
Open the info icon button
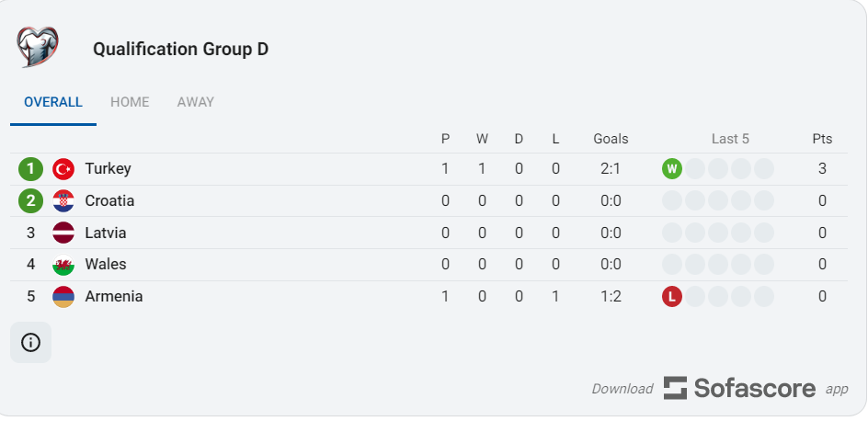(30, 343)
